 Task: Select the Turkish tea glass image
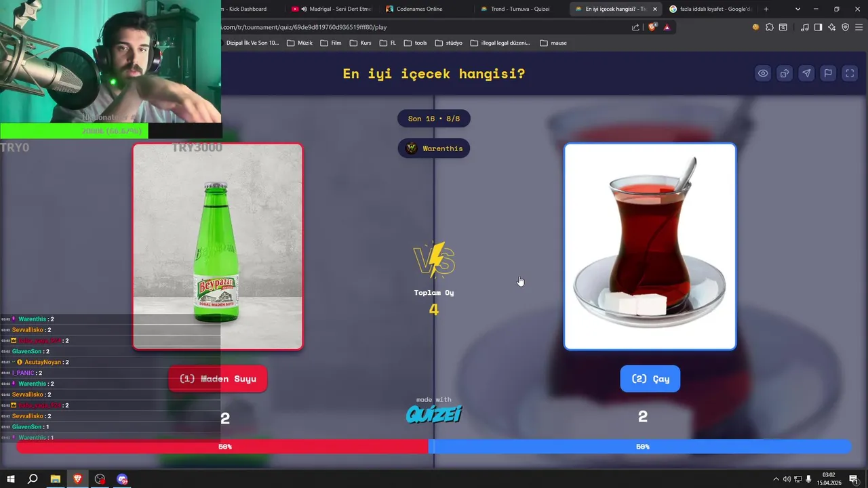pos(650,247)
